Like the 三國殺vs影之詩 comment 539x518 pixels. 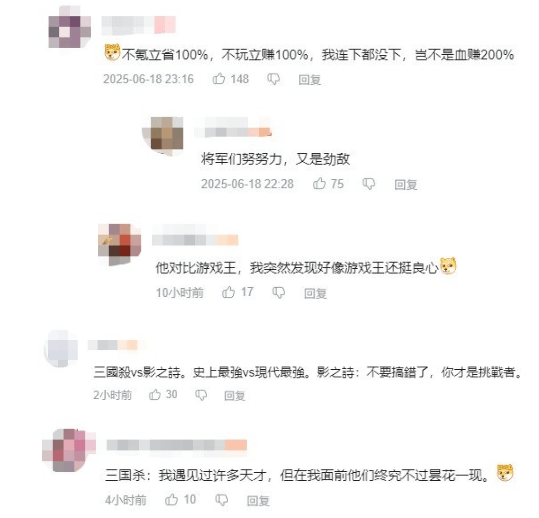pos(155,395)
